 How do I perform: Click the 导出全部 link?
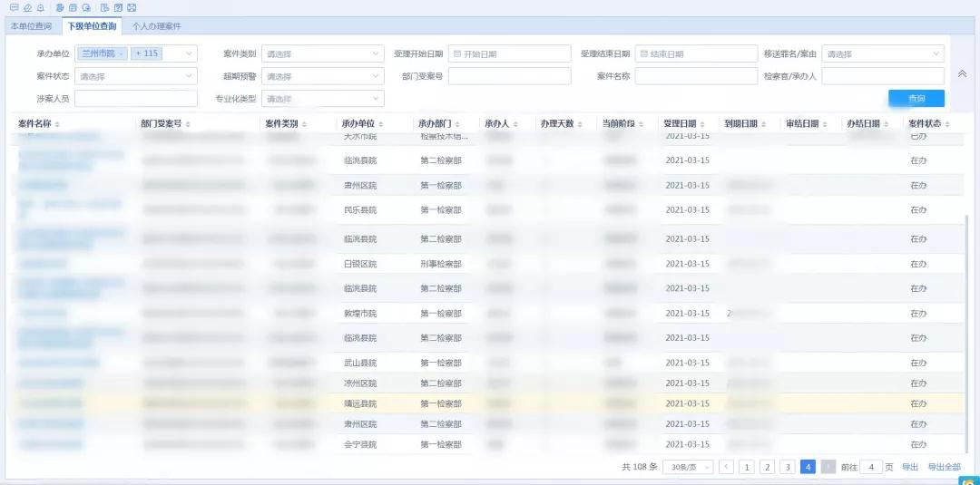pos(944,467)
